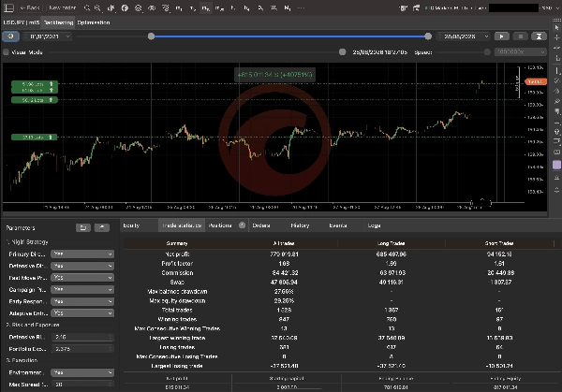Switch to the Backtesting tab

tap(58, 22)
